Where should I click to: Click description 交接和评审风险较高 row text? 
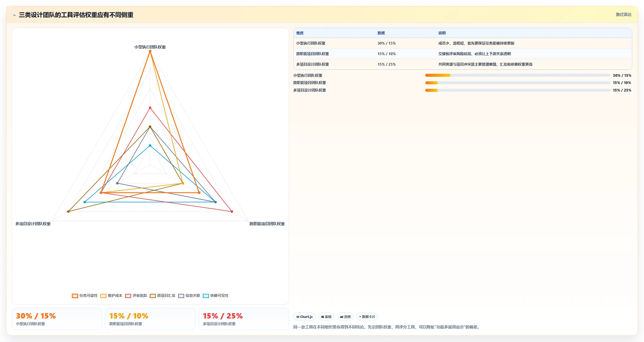tap(474, 54)
